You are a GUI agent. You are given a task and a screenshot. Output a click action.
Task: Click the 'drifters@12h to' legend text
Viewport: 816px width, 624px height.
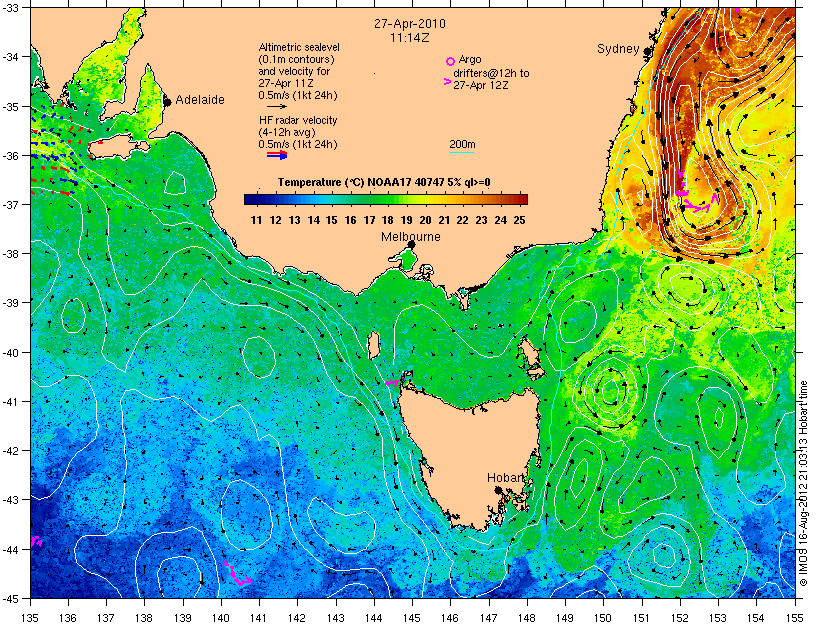tap(491, 73)
